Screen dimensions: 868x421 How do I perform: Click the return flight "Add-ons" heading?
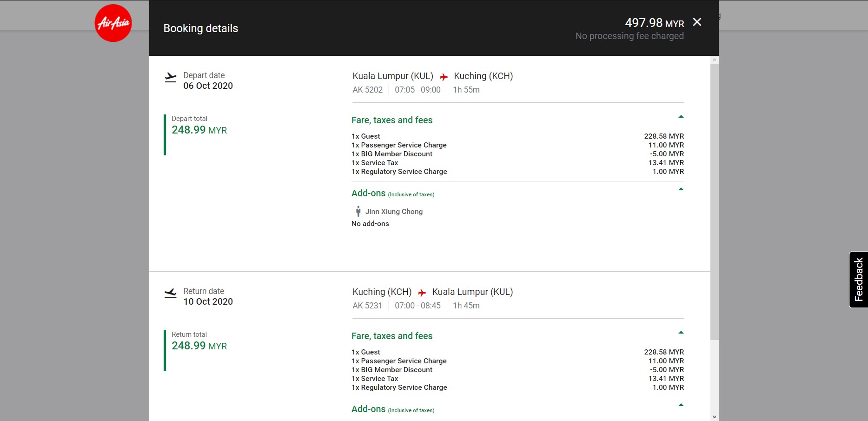[368, 409]
